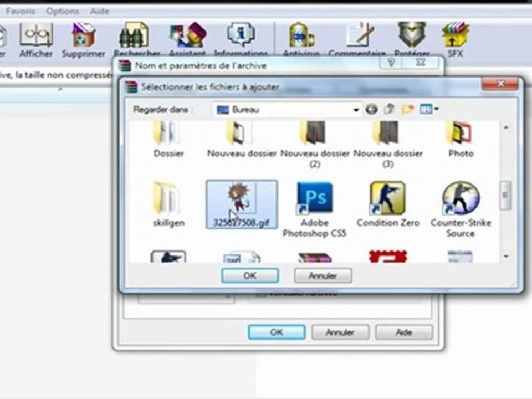The height and width of the screenshot is (399, 532).
Task: Click OK in the archive parameters dialog
Action: pos(277,332)
